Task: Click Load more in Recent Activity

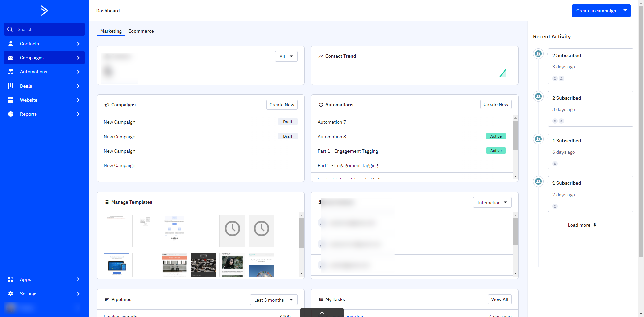Action: [x=582, y=225]
